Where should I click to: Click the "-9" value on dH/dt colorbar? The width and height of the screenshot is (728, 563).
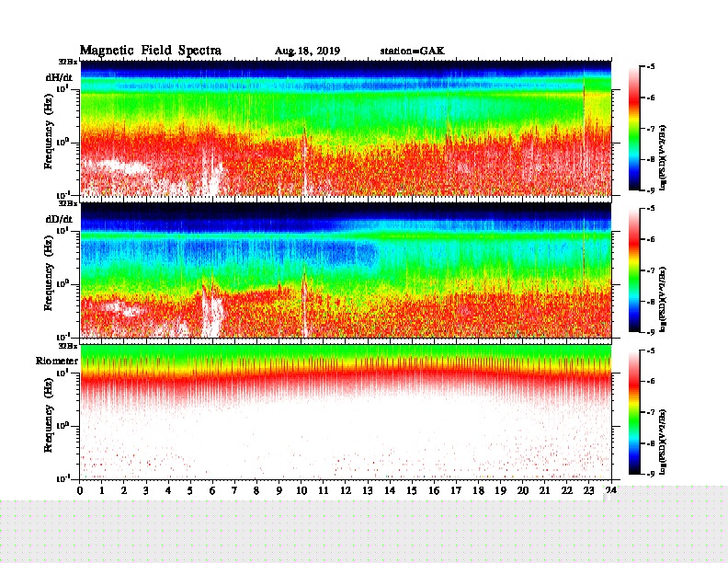pos(650,190)
